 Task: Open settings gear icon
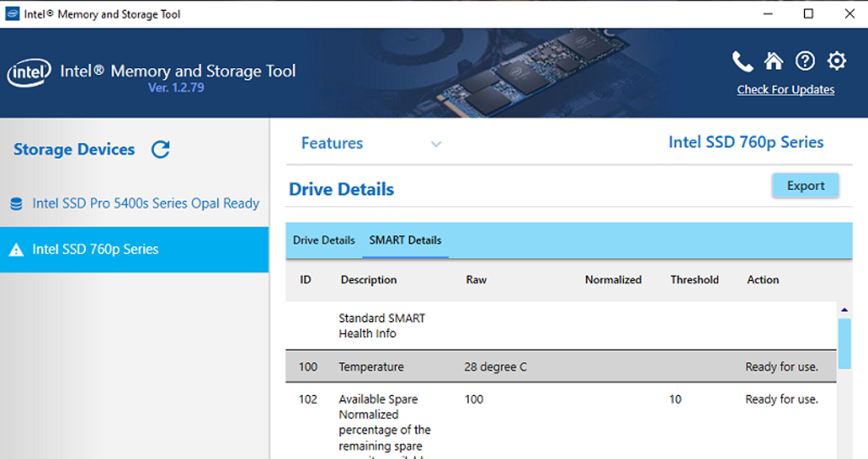pyautogui.click(x=837, y=61)
